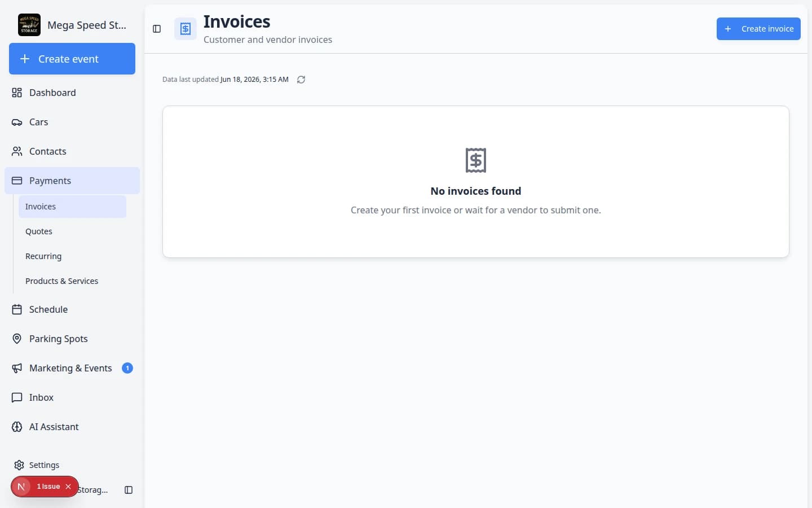
Task: Click the Marketing & Events notification badge
Action: 127,368
